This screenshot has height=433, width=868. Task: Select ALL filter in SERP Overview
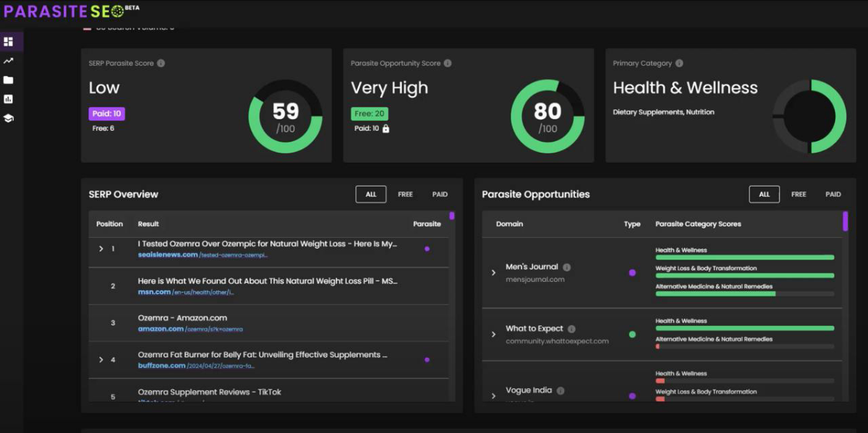tap(371, 194)
